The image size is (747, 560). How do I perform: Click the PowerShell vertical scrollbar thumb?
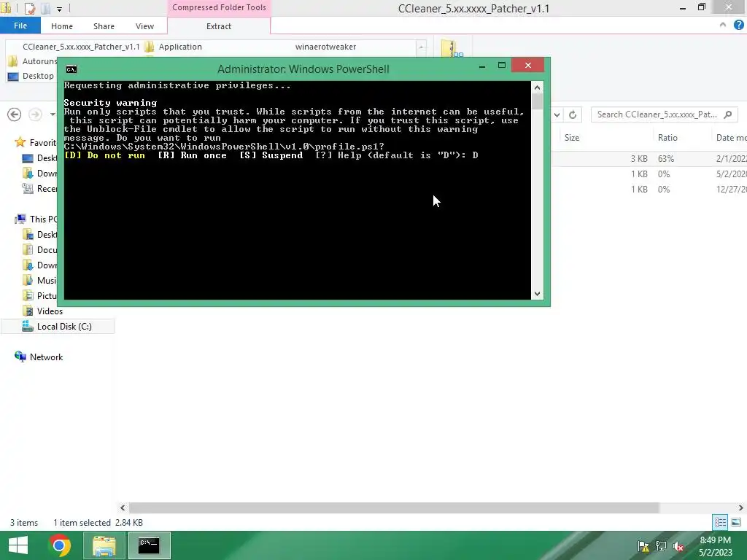click(x=537, y=101)
